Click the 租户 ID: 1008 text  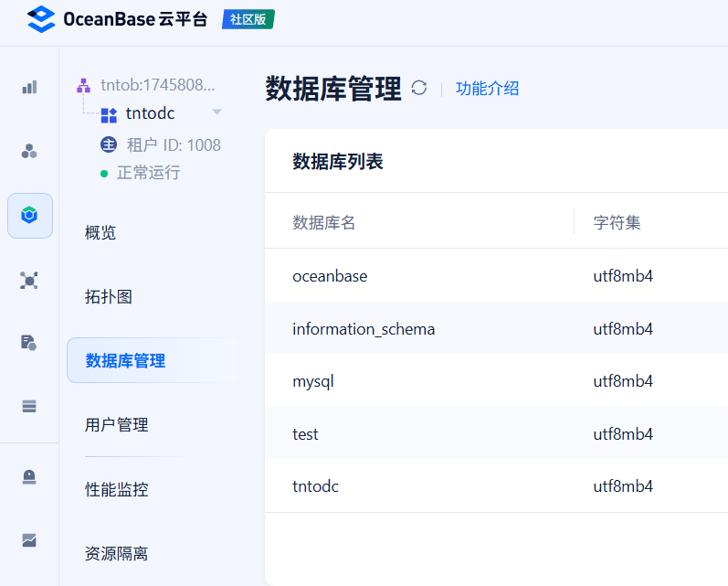pos(174,145)
